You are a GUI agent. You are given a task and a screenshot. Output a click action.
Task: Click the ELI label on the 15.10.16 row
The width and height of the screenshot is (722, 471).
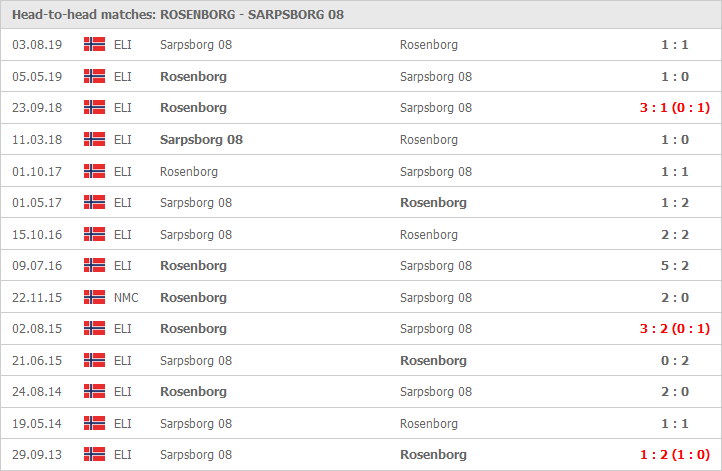coord(122,234)
